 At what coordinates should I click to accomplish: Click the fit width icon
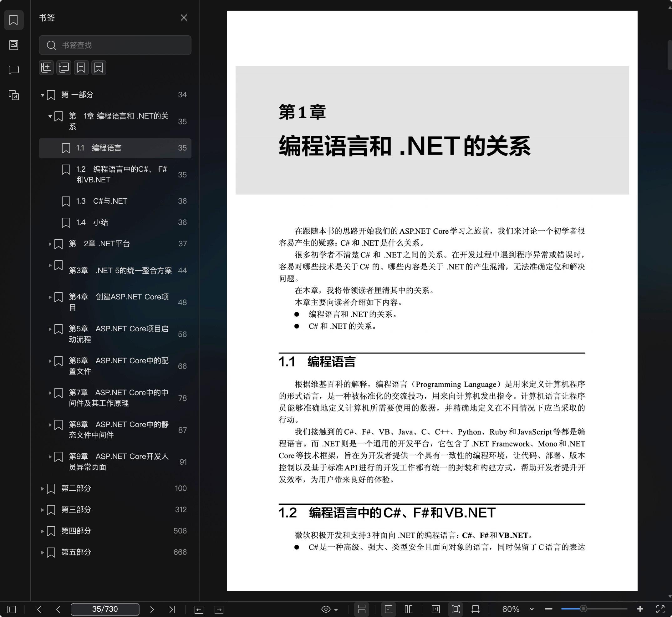point(476,609)
